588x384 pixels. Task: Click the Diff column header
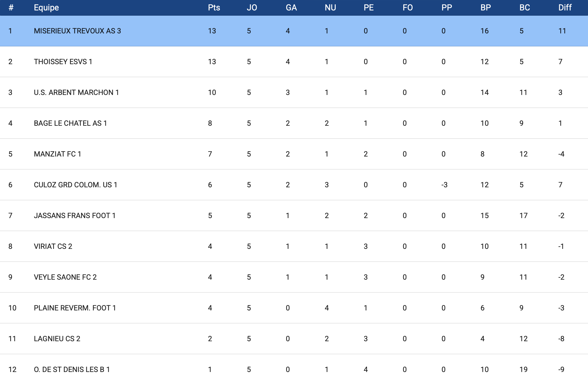(565, 8)
